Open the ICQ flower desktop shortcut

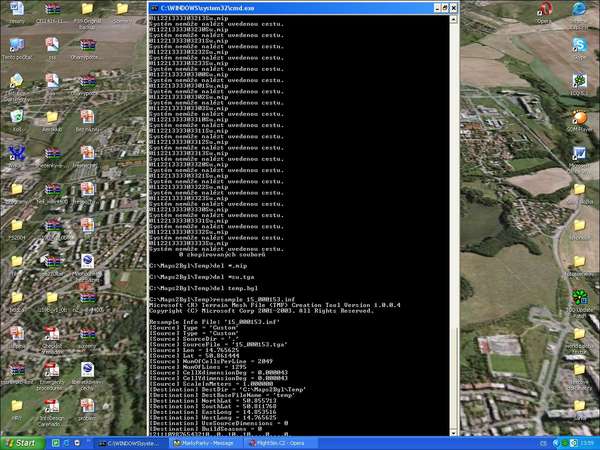coord(580,83)
